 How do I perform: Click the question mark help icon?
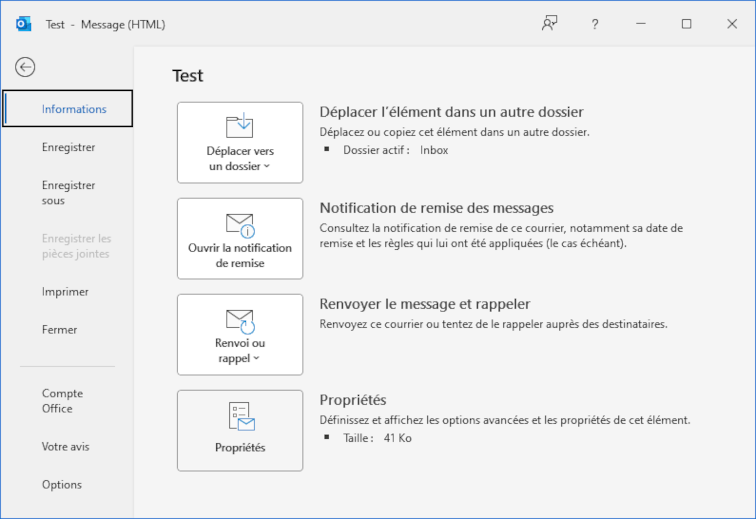[595, 24]
